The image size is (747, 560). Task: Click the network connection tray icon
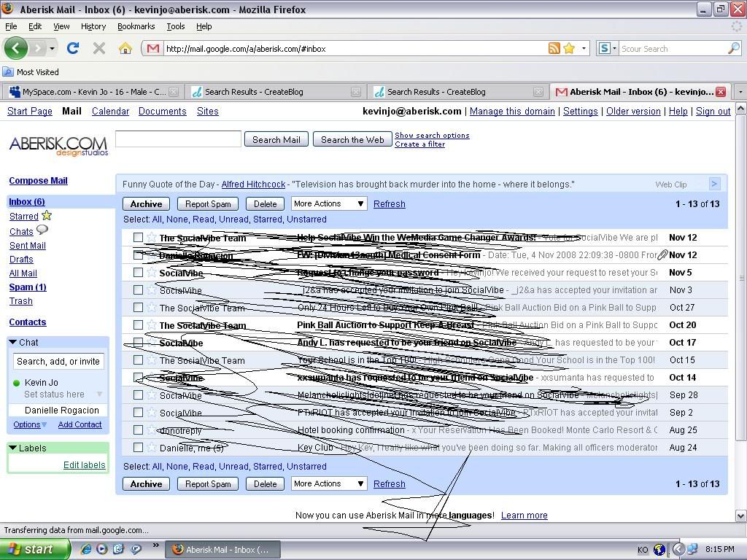click(692, 549)
